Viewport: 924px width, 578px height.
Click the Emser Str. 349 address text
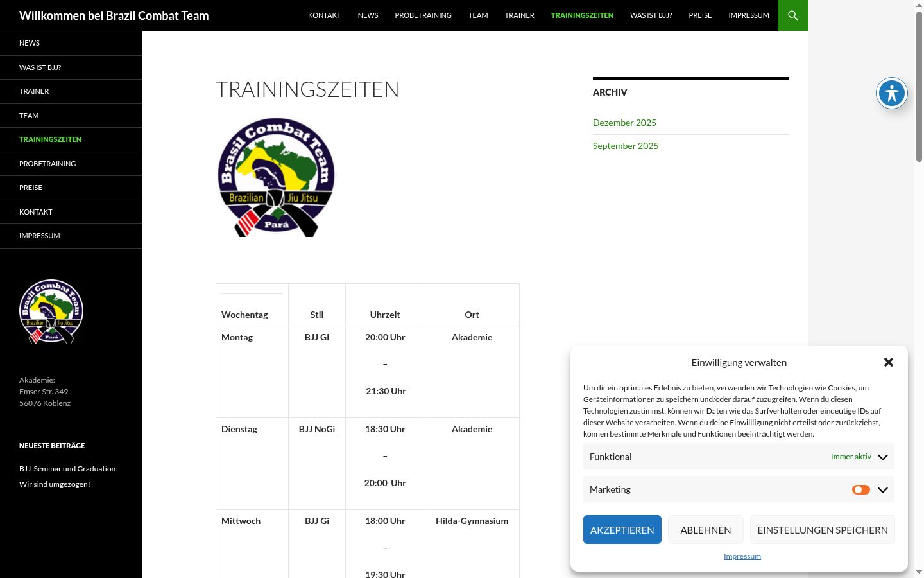(x=44, y=392)
